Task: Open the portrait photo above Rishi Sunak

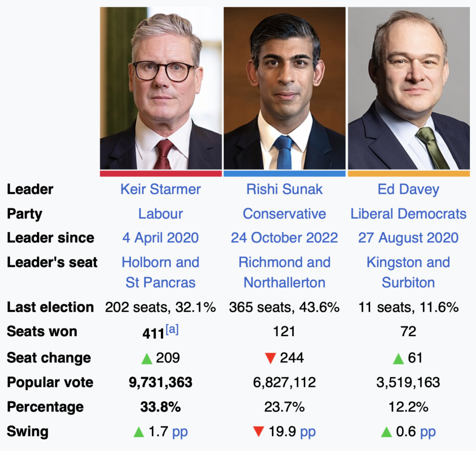Action: coord(285,88)
